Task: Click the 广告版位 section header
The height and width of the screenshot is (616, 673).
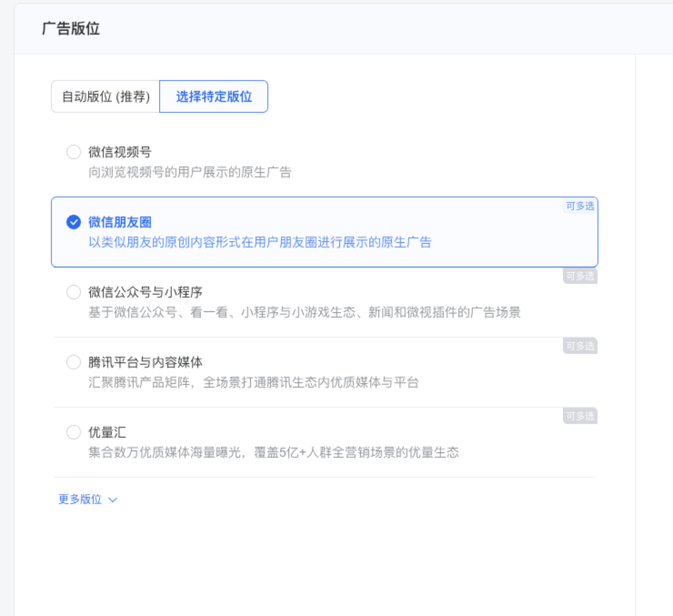Action: click(71, 29)
